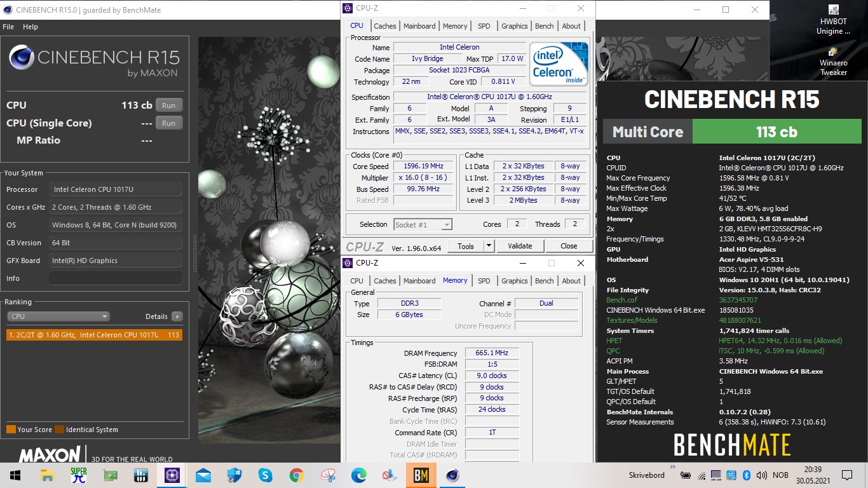This screenshot has height=488, width=868.
Task: Open Cinebench File menu
Action: [8, 27]
